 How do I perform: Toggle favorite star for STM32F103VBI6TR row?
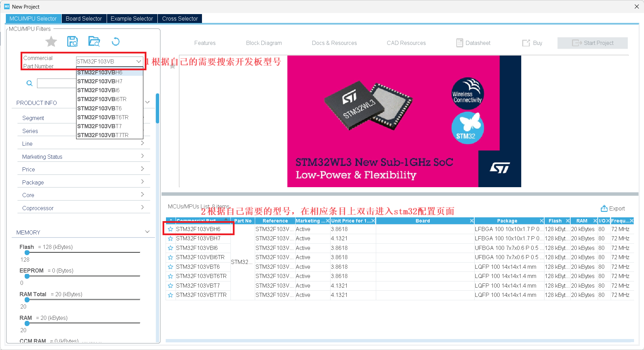(170, 257)
